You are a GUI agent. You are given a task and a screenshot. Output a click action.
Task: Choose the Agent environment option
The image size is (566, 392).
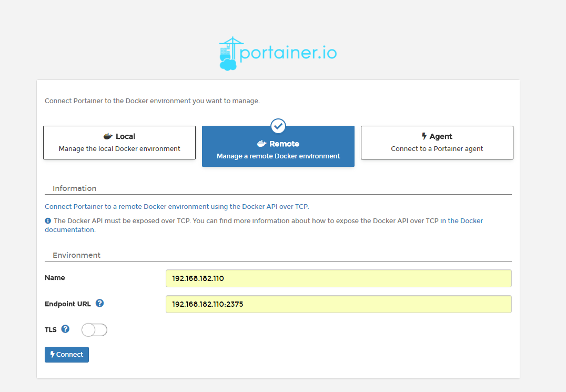click(x=437, y=143)
